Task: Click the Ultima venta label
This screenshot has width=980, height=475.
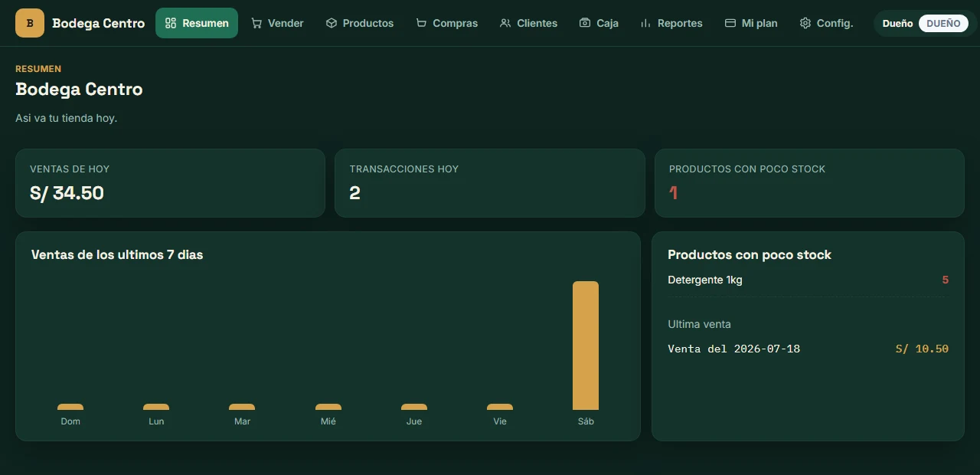Action: [699, 324]
